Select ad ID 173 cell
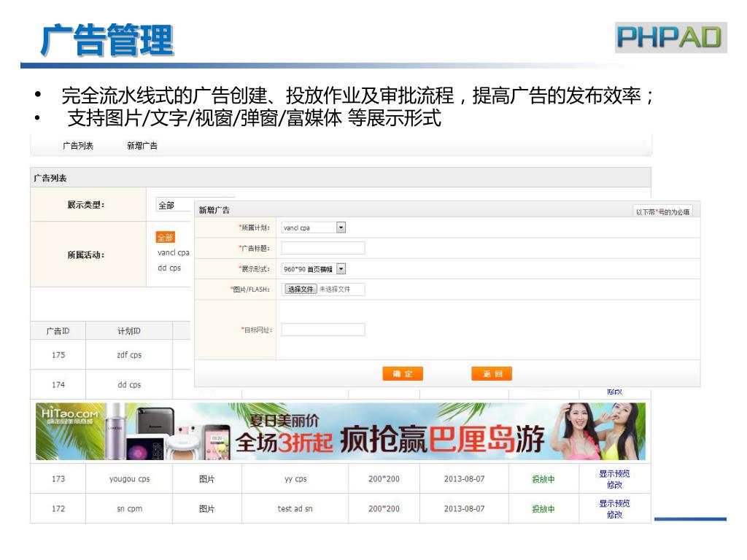Viewport: 747px width, 560px height. tap(58, 478)
